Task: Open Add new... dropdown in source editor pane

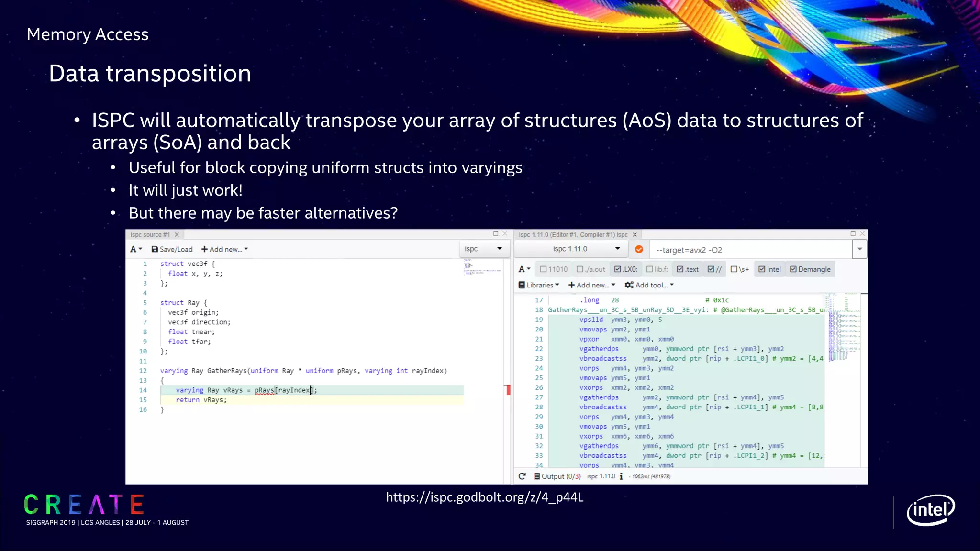Action: pos(224,249)
